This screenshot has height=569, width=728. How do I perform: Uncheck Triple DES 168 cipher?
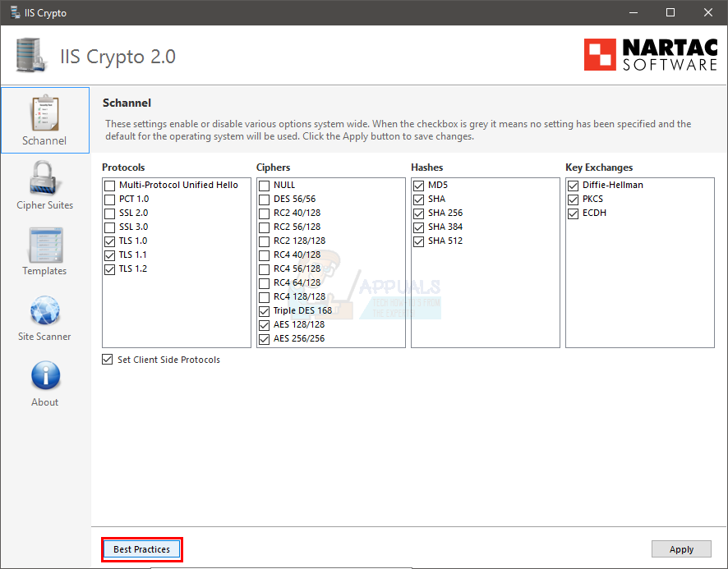click(x=265, y=311)
